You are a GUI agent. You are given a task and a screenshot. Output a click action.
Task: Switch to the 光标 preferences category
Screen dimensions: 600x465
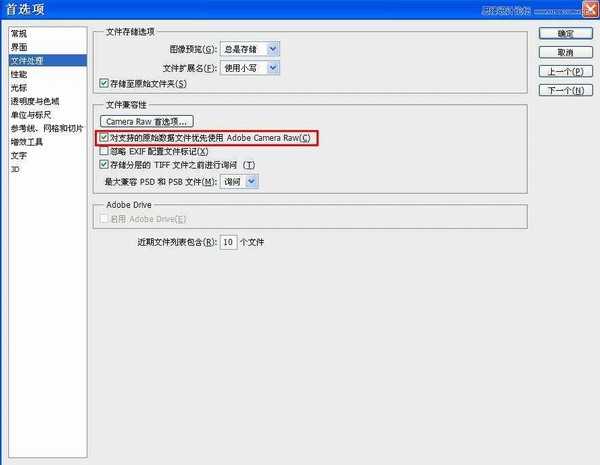click(x=20, y=88)
